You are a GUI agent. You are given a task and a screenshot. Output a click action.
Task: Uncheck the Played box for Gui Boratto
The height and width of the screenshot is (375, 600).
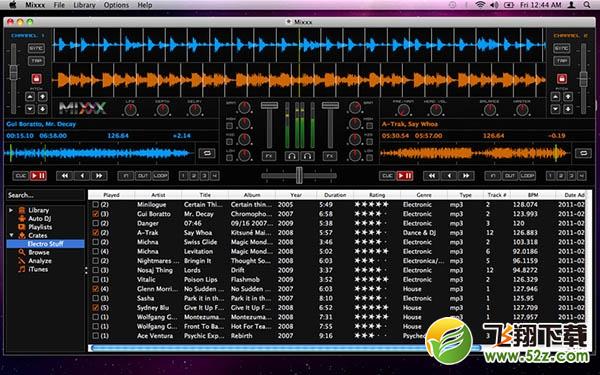pos(96,214)
